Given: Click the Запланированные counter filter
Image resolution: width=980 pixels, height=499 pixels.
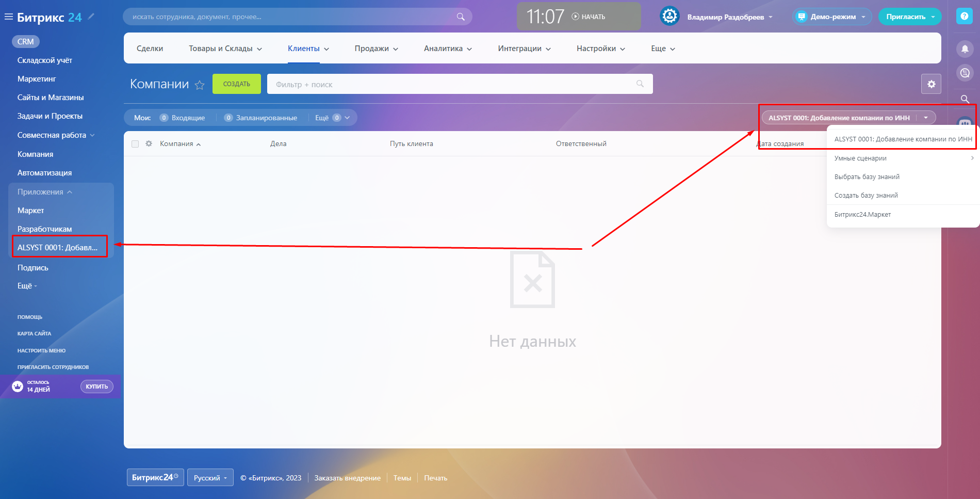Looking at the screenshot, I should 260,118.
